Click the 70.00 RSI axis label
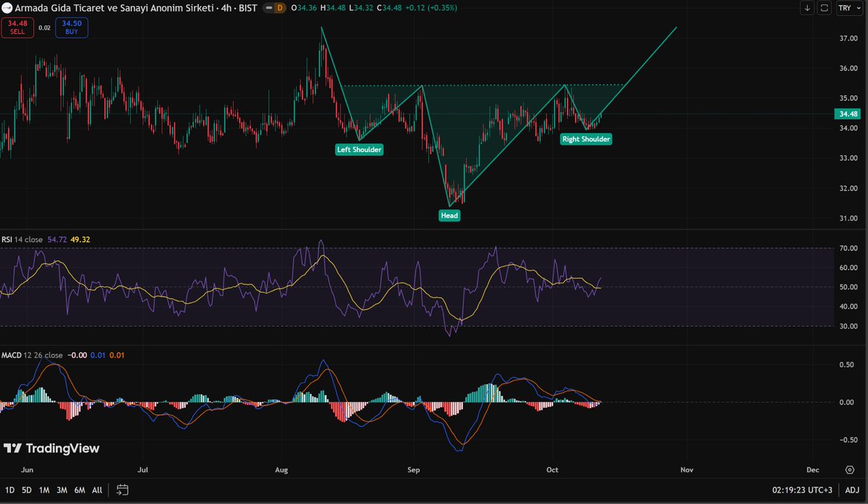 pos(847,248)
